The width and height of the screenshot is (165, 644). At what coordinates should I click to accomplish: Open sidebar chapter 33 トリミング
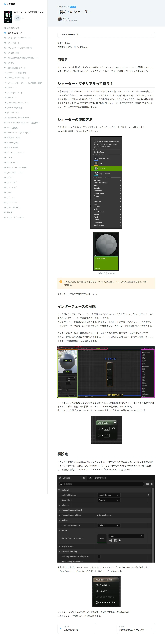coord(10,188)
